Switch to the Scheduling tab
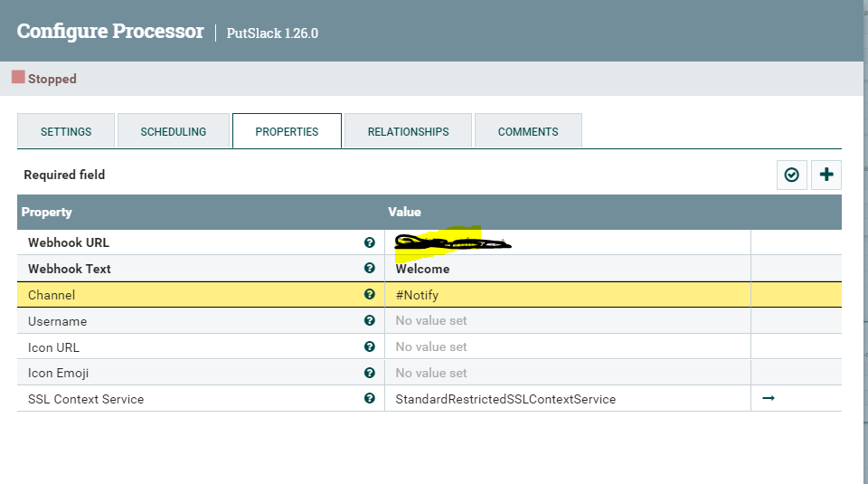This screenshot has height=484, width=868. point(174,131)
